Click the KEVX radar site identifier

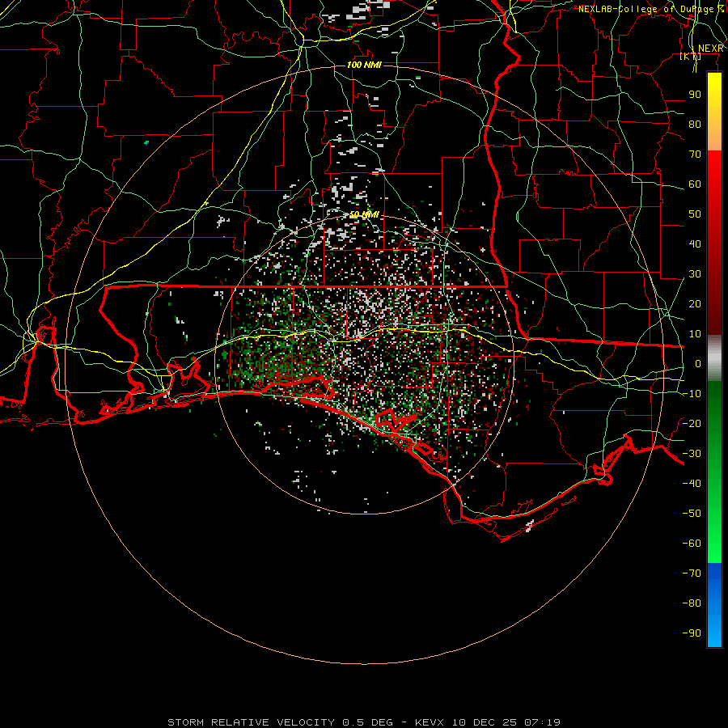pos(430,722)
